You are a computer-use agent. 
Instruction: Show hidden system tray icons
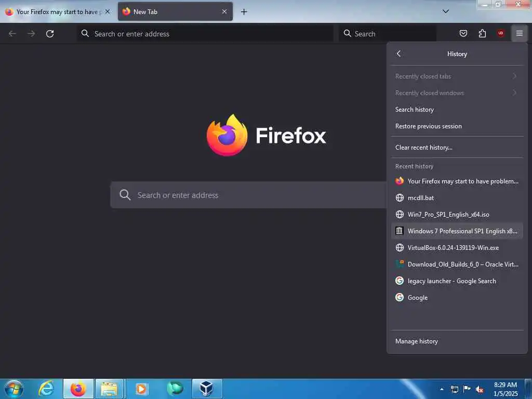[x=442, y=389]
